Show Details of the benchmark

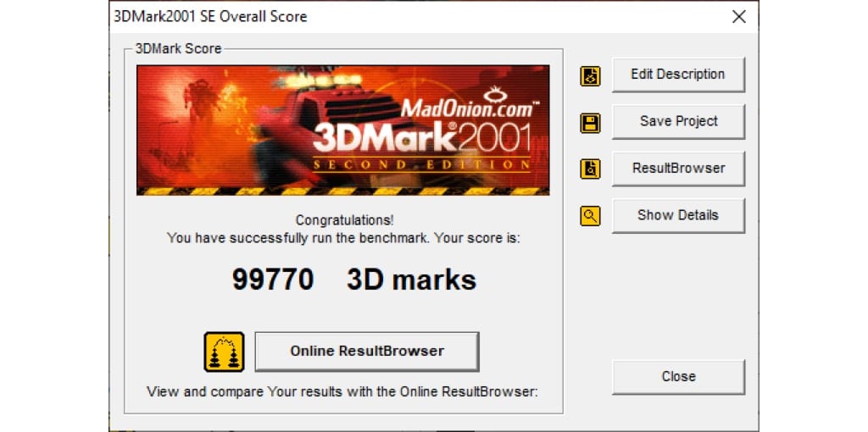click(678, 216)
